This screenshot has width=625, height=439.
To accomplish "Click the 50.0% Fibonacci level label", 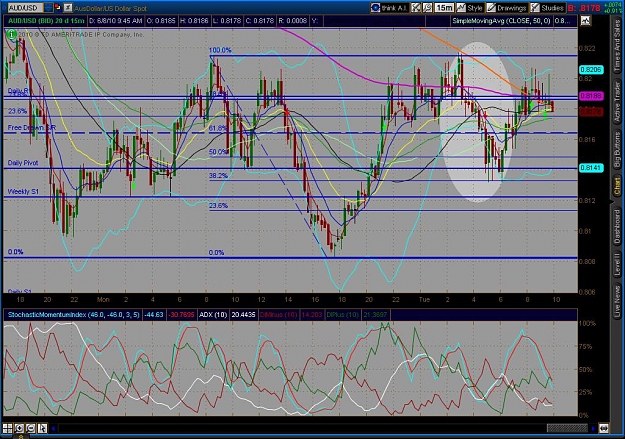I will click(x=218, y=152).
